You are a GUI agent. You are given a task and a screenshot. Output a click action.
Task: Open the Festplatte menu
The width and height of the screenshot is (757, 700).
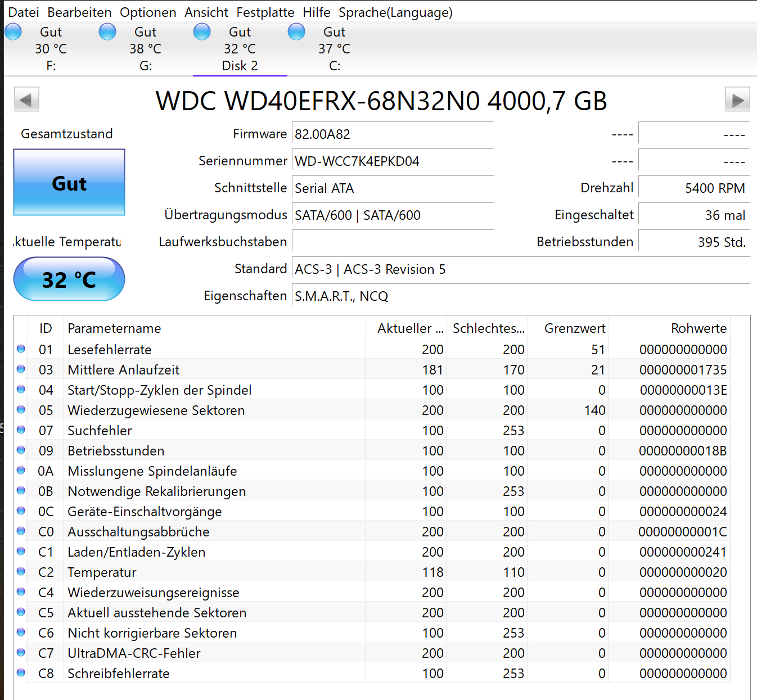[x=265, y=12]
